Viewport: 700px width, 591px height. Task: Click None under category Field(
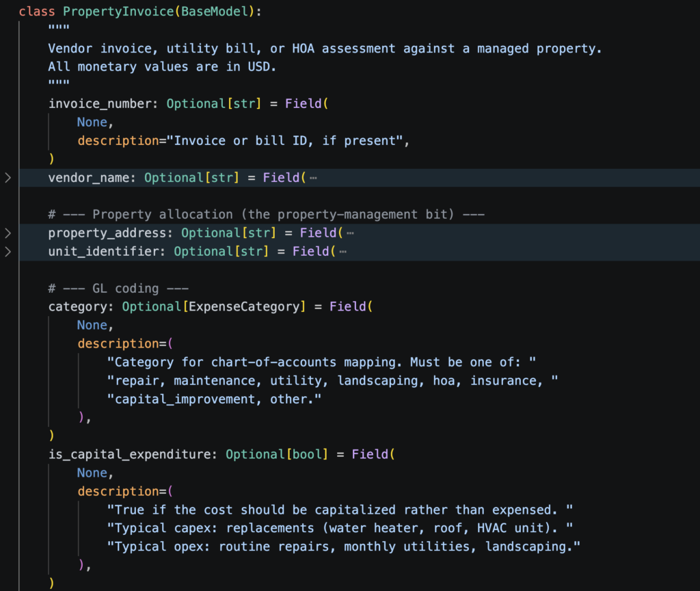92,325
